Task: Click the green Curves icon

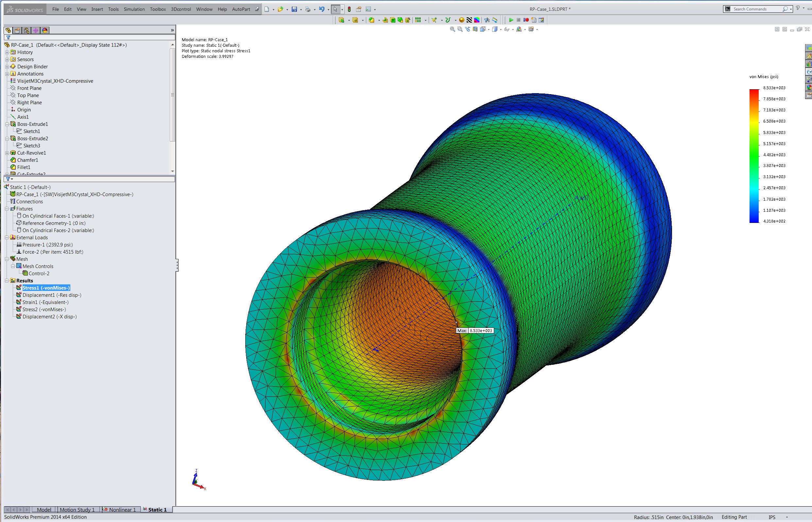Action: click(448, 20)
